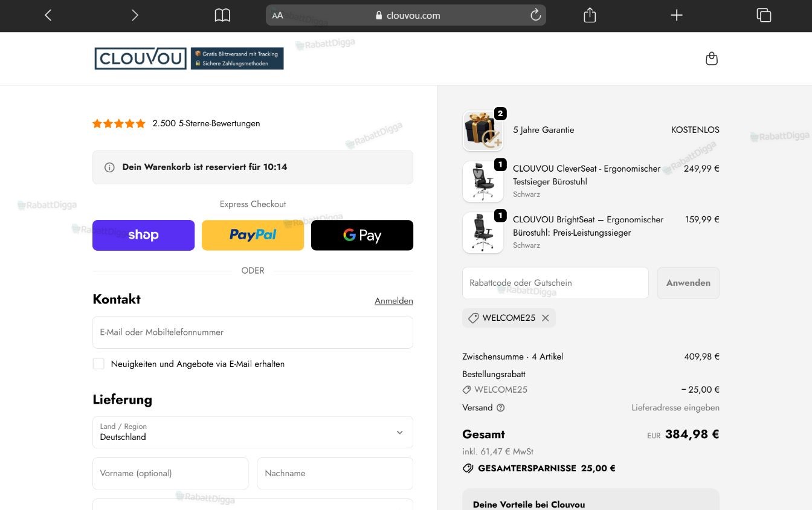Go forward with the browser forward arrow
This screenshot has width=812, height=510.
[x=135, y=15]
